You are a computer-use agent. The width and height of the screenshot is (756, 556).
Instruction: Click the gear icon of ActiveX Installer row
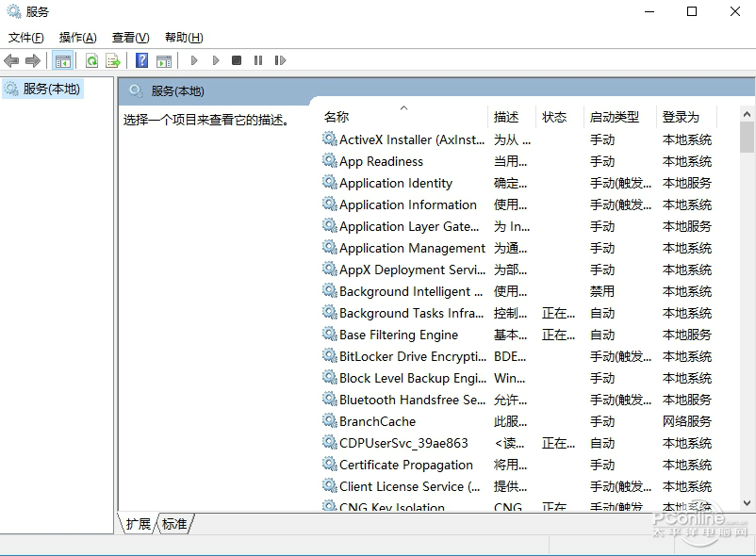pos(330,139)
